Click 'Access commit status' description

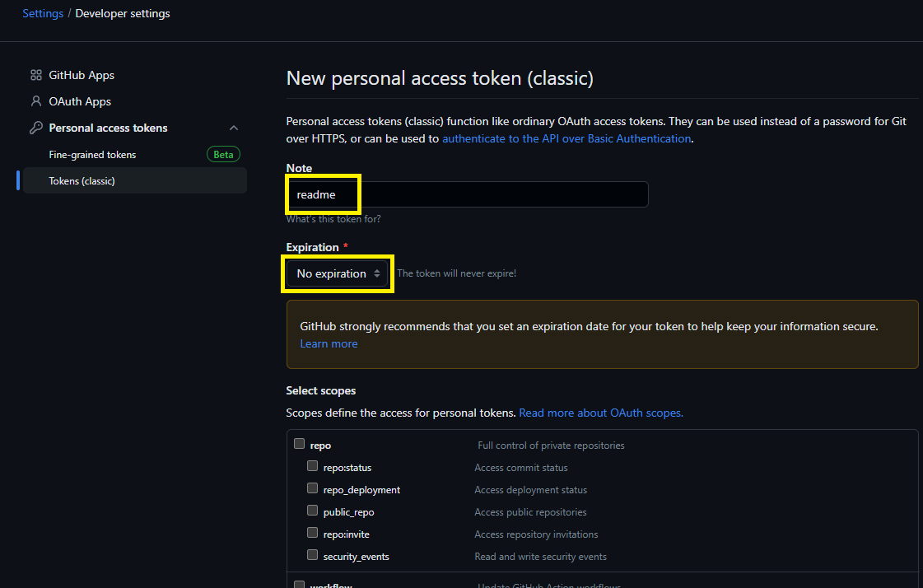(521, 468)
